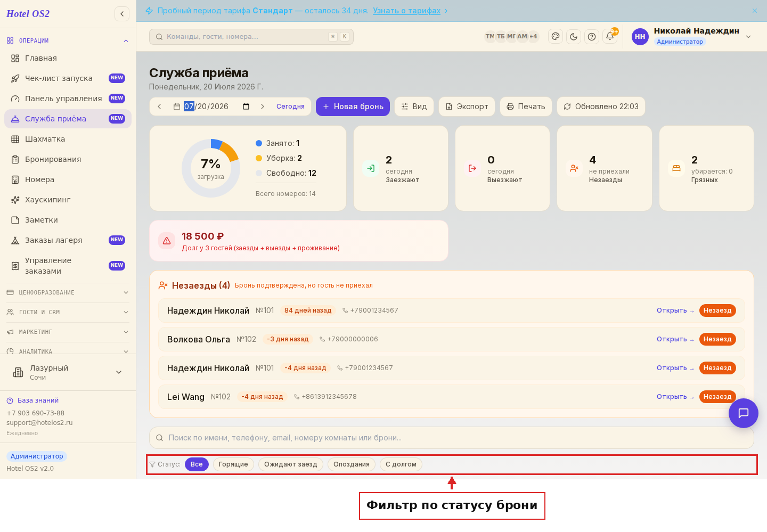Open Чек-лист запуска menu item

tap(68, 78)
